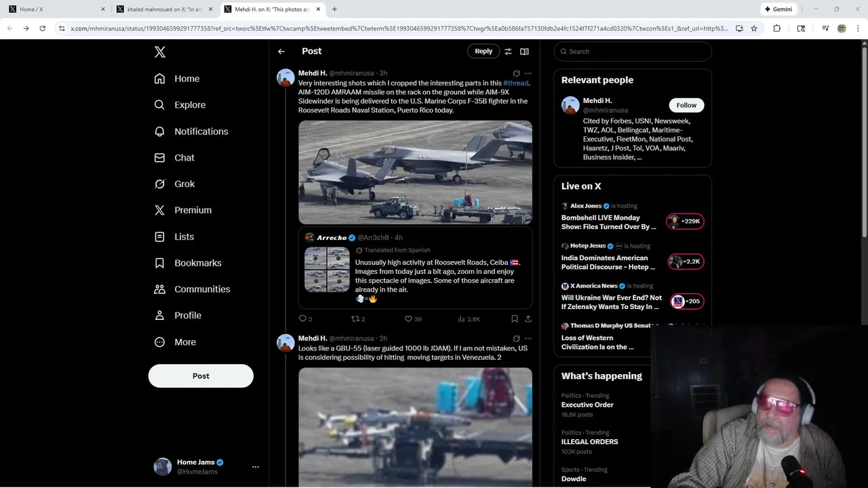This screenshot has width=868, height=488.
Task: Follow Mehdi H.
Action: (686, 105)
